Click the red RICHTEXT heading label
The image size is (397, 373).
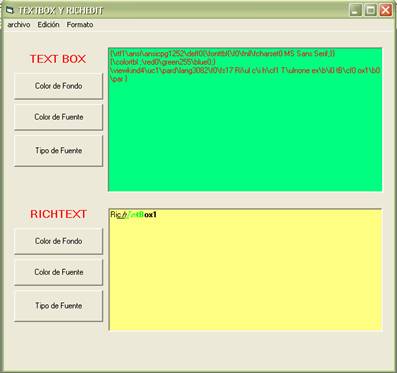(x=59, y=214)
